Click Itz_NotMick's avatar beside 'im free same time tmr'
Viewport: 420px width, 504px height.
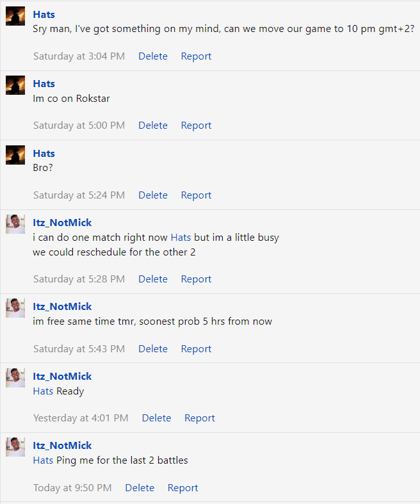[15, 308]
